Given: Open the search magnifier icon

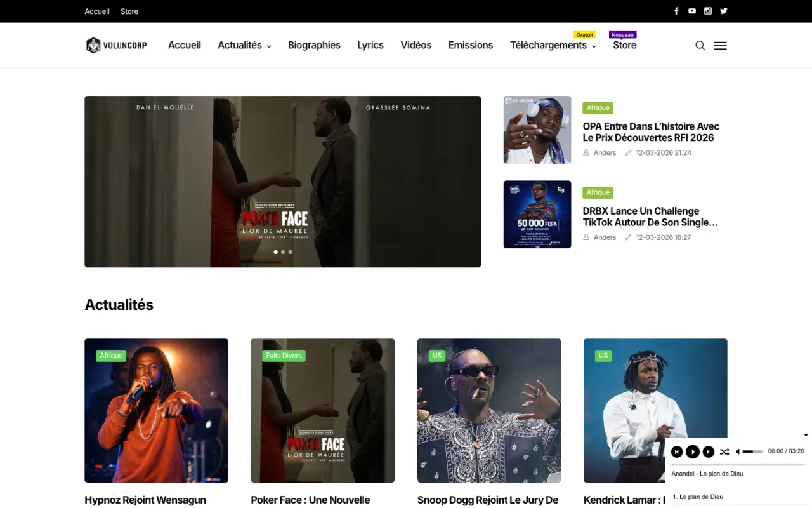Looking at the screenshot, I should click(700, 46).
